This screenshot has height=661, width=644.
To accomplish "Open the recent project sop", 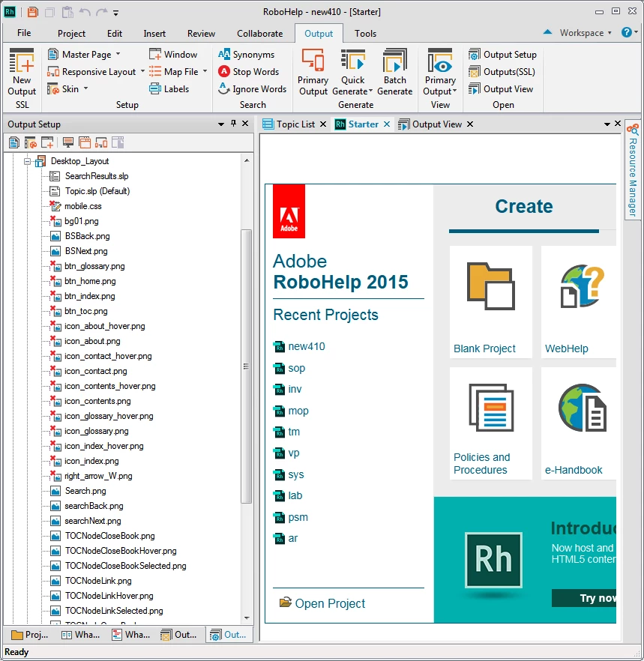I will (296, 368).
